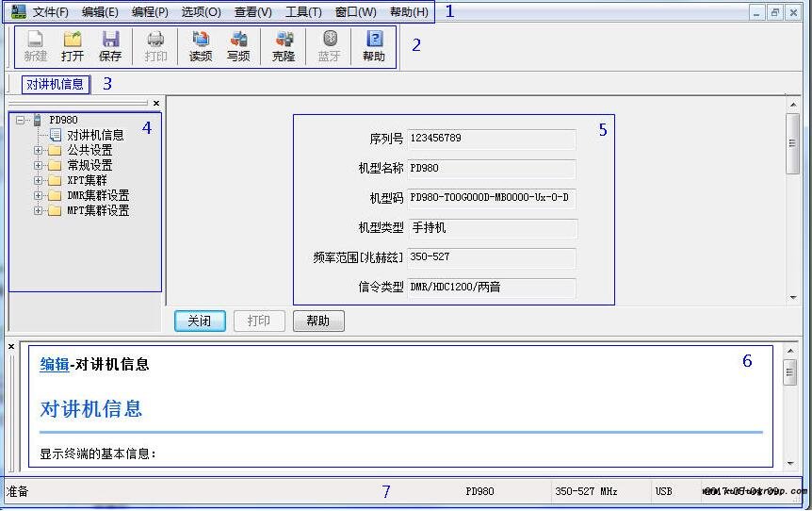The height and width of the screenshot is (511, 812).
Task: Click the 机型类型 field
Action: (x=492, y=228)
